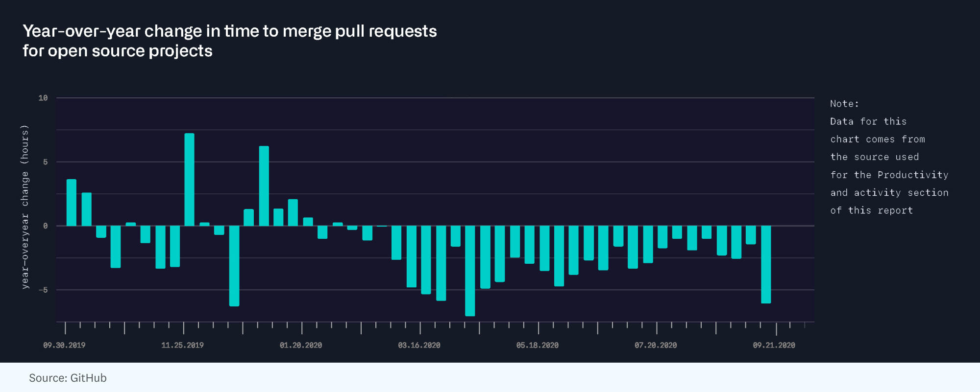
Task: Click the 07.20.2020 date label
Action: coord(656,346)
